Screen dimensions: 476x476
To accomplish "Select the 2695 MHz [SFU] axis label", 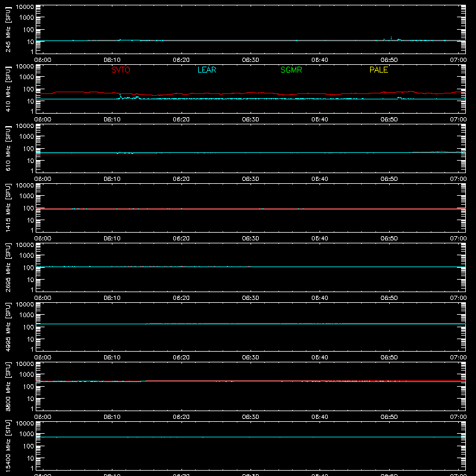I will click(8, 268).
